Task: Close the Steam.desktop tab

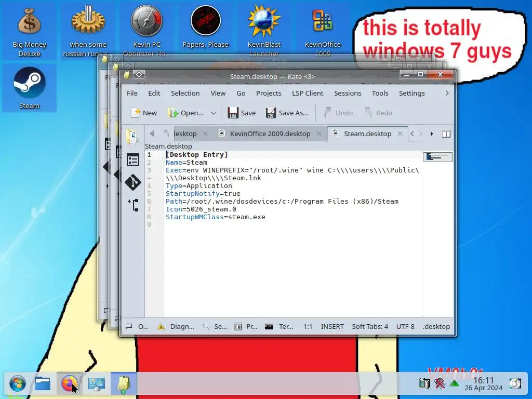Action: point(400,134)
